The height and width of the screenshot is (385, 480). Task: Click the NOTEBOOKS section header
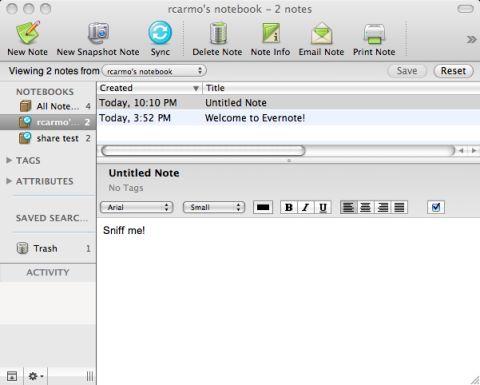[45, 92]
